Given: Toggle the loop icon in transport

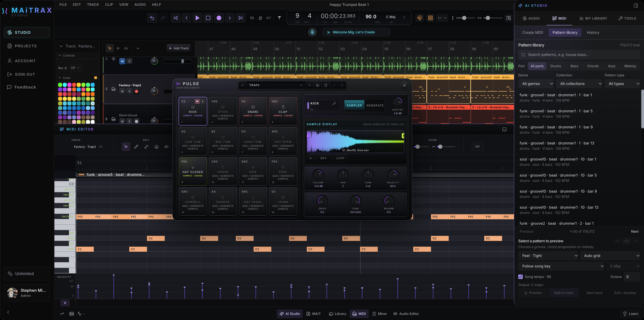Looking at the screenshot, I should [x=252, y=18].
